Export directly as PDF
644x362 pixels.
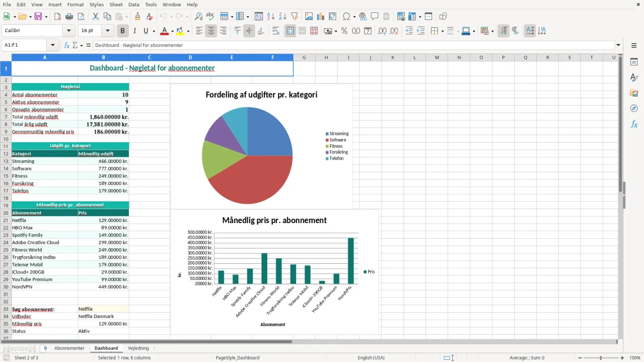click(57, 17)
